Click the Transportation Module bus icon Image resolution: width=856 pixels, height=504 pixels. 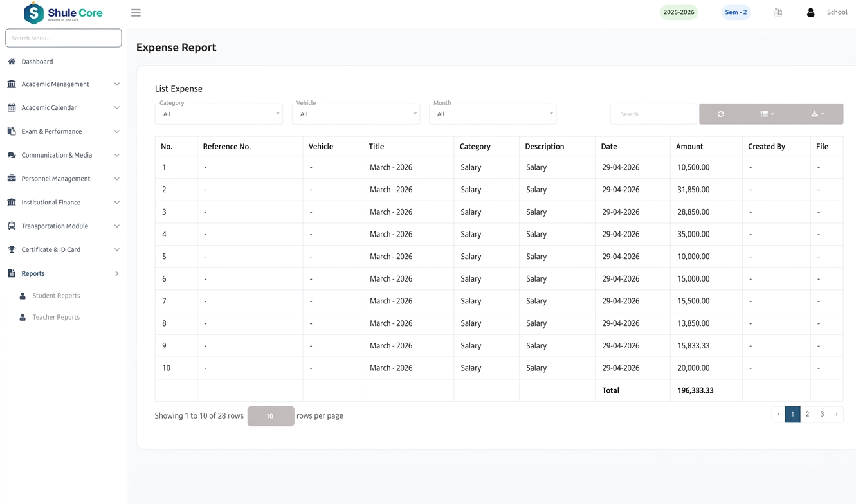coord(12,226)
